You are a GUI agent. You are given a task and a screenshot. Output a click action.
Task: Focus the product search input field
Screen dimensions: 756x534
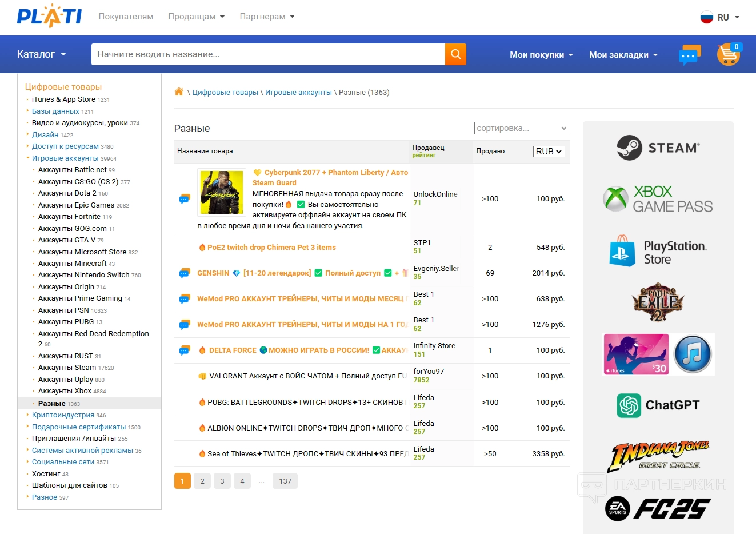tap(268, 54)
